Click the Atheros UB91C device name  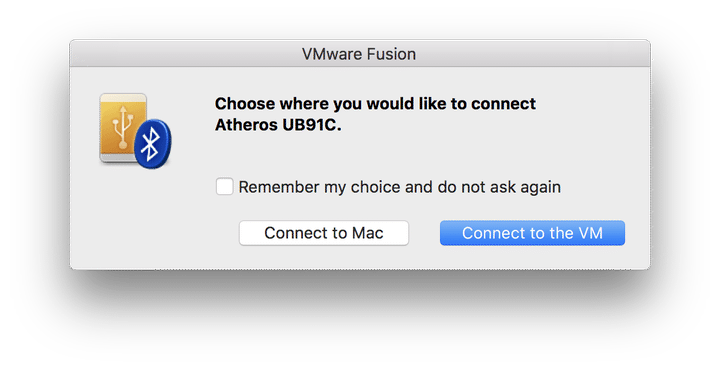pyautogui.click(x=278, y=125)
